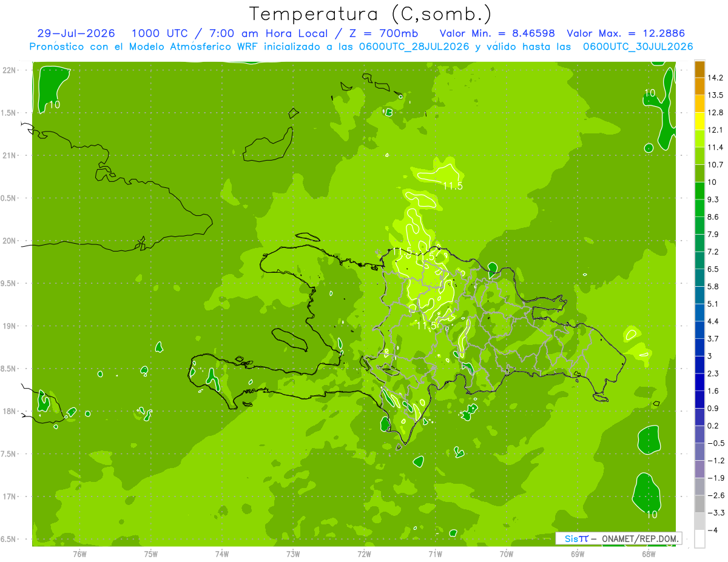Click the title 'Temperatura (C,somb.)'
Image resolution: width=728 pixels, height=562 pixels.
point(370,14)
